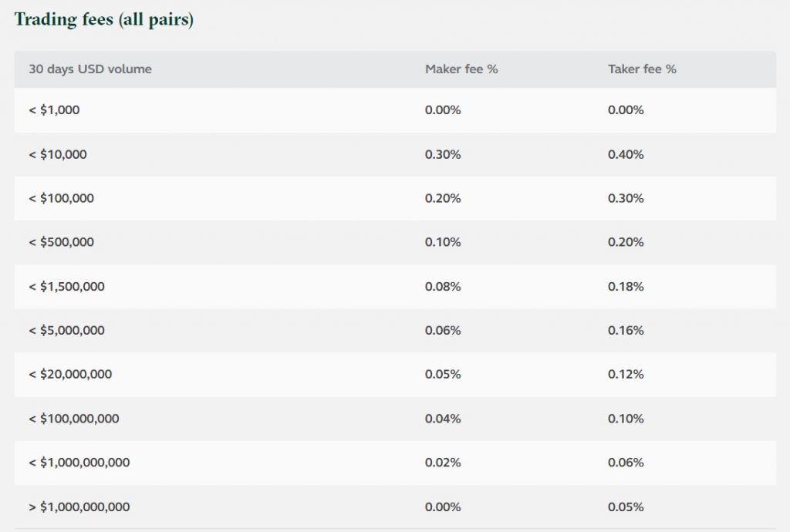This screenshot has height=532, width=790.
Task: Click the "30 days USD volume" column header
Action: 90,69
